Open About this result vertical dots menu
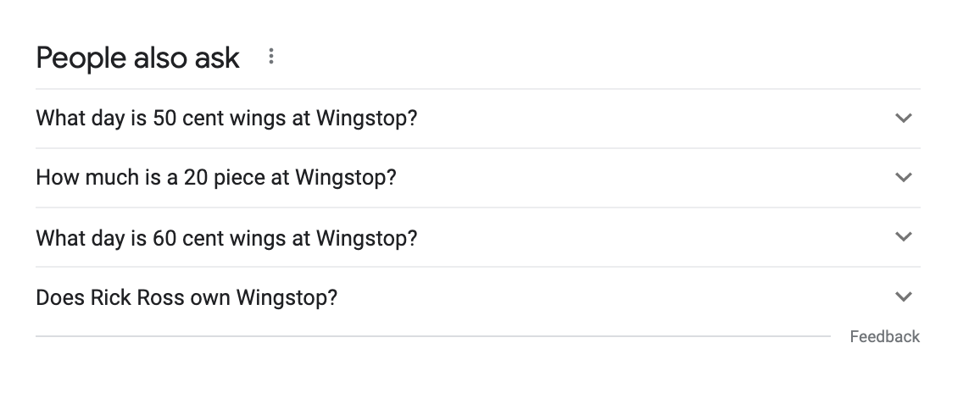 (271, 58)
